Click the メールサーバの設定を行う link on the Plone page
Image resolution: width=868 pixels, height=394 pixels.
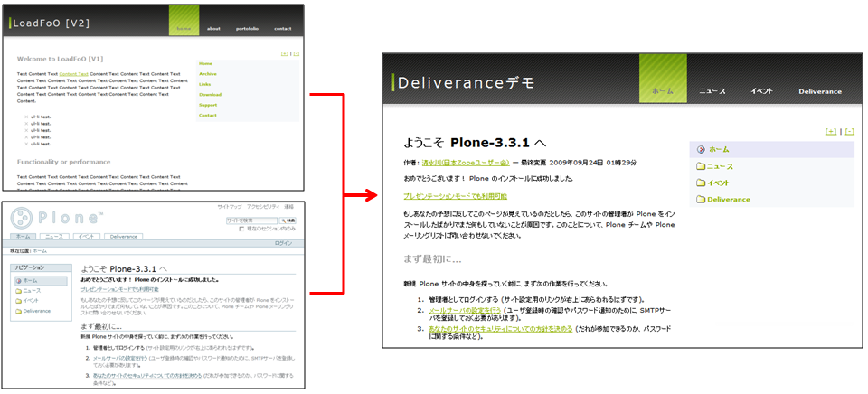pyautogui.click(x=118, y=359)
